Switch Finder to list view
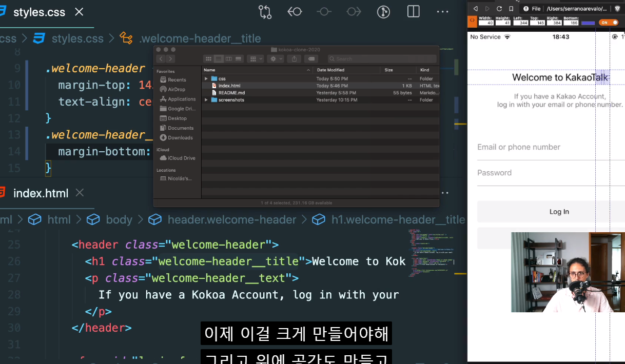Image resolution: width=625 pixels, height=364 pixels. 218,58
